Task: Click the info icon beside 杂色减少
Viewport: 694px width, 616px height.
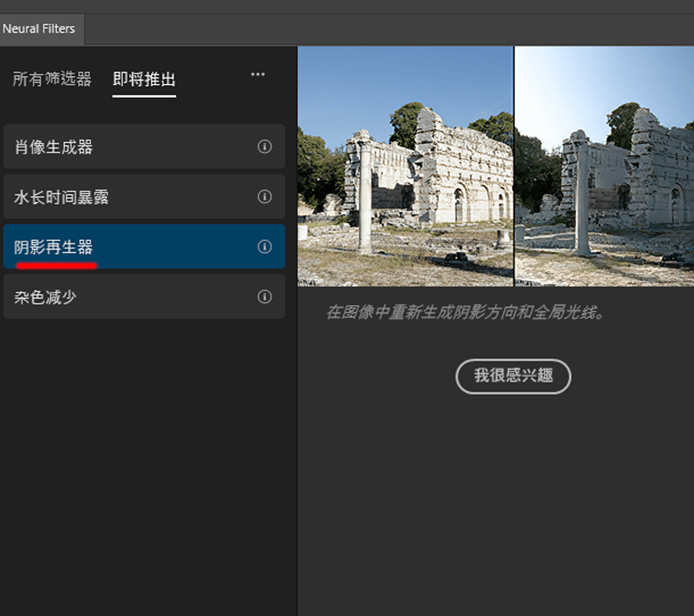Action: coord(264,296)
